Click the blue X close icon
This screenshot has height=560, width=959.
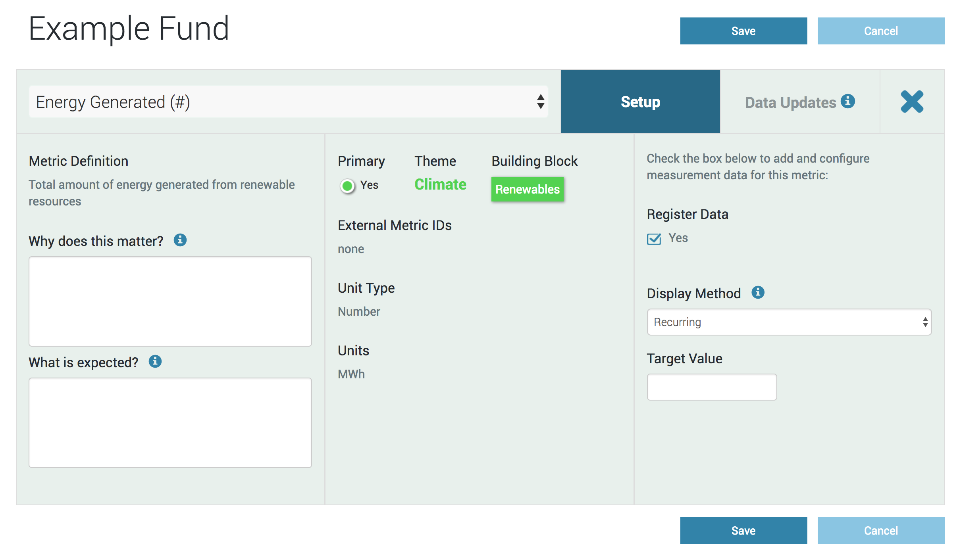coord(912,102)
